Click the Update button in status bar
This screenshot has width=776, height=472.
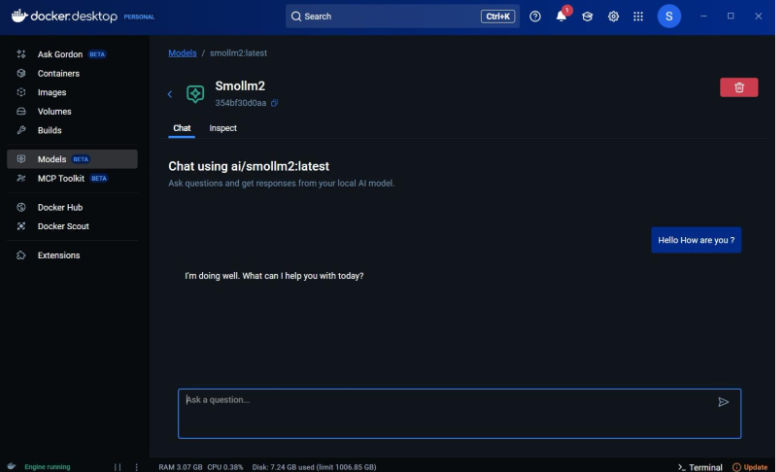(x=750, y=467)
